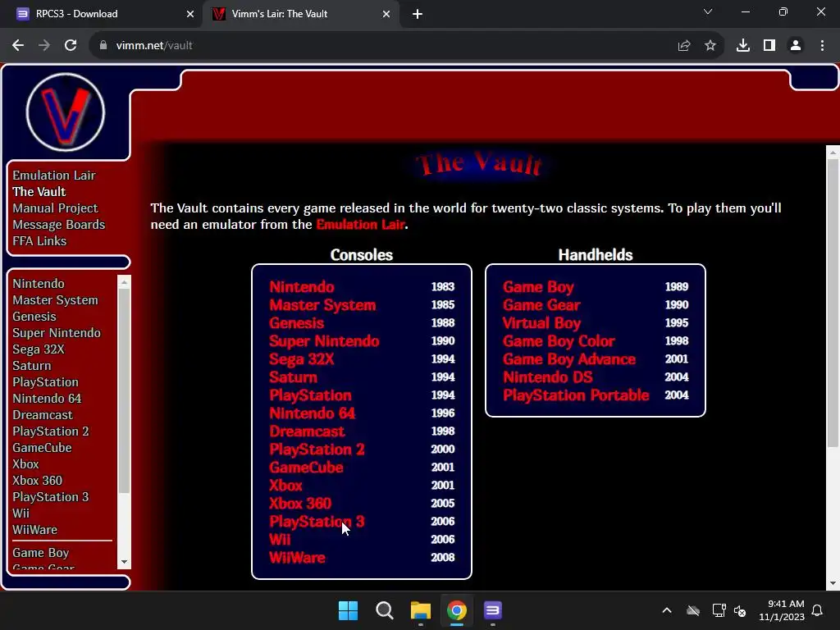The image size is (840, 630).
Task: Reload the vimm.net page
Action: coord(71,46)
